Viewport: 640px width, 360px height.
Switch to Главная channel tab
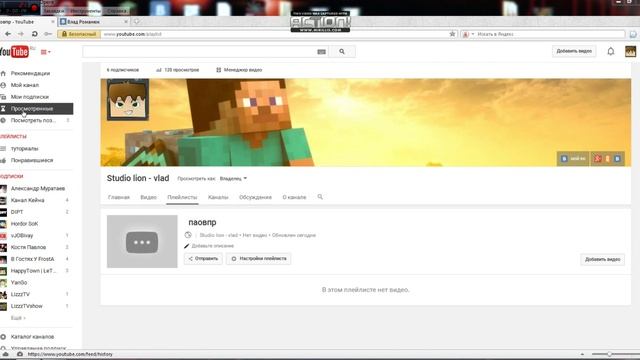pyautogui.click(x=119, y=197)
